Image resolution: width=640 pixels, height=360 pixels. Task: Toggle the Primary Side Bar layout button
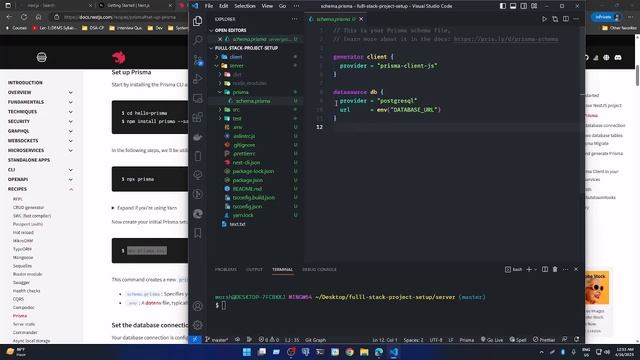click(x=503, y=6)
